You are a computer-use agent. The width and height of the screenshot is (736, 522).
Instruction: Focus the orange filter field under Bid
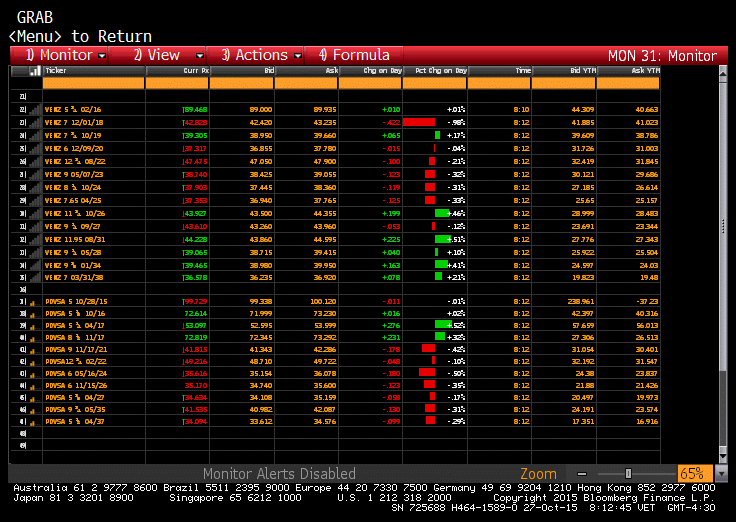241,83
